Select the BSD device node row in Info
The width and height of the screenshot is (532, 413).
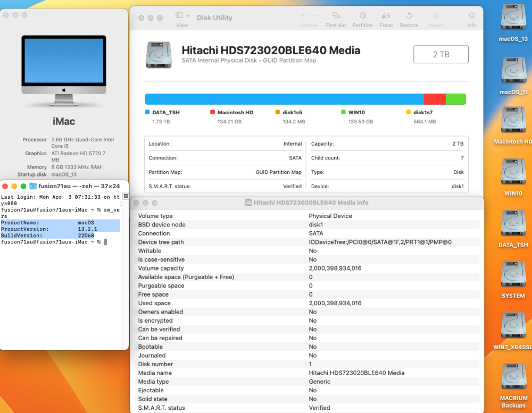tap(307, 224)
